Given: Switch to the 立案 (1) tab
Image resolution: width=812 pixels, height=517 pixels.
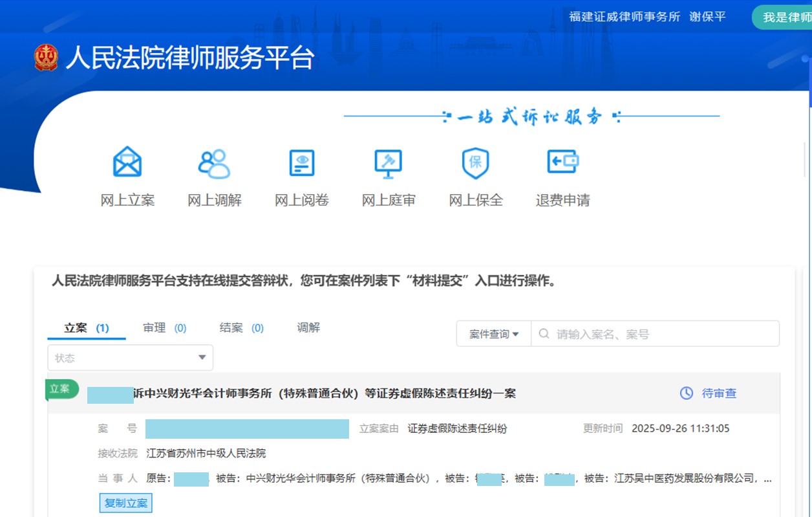Looking at the screenshot, I should (87, 328).
